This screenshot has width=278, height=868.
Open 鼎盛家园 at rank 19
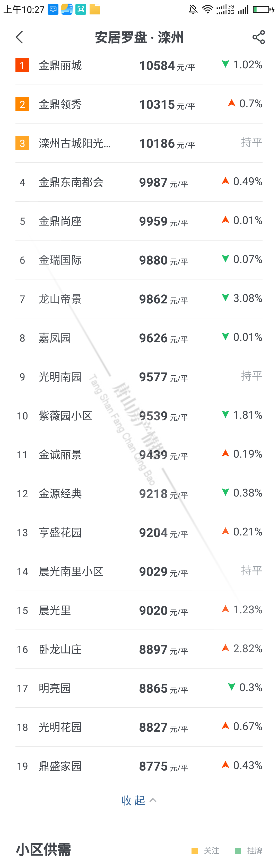tap(60, 766)
